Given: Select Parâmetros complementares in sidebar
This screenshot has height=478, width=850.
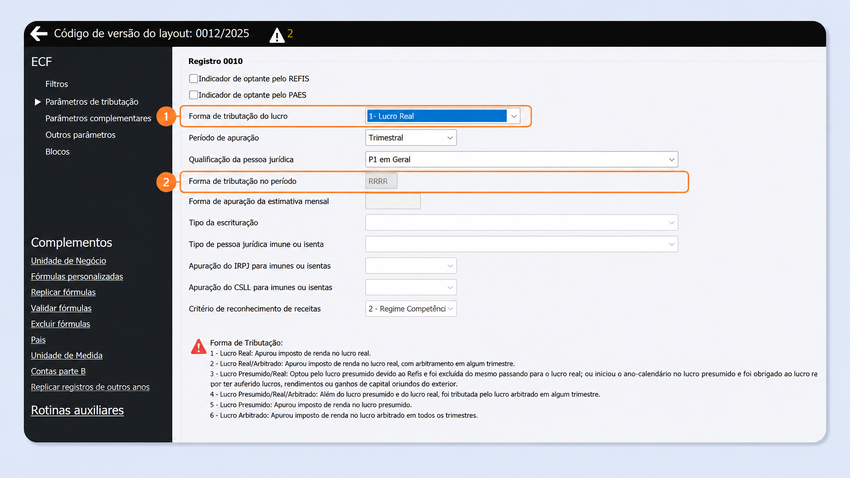Looking at the screenshot, I should (x=98, y=118).
